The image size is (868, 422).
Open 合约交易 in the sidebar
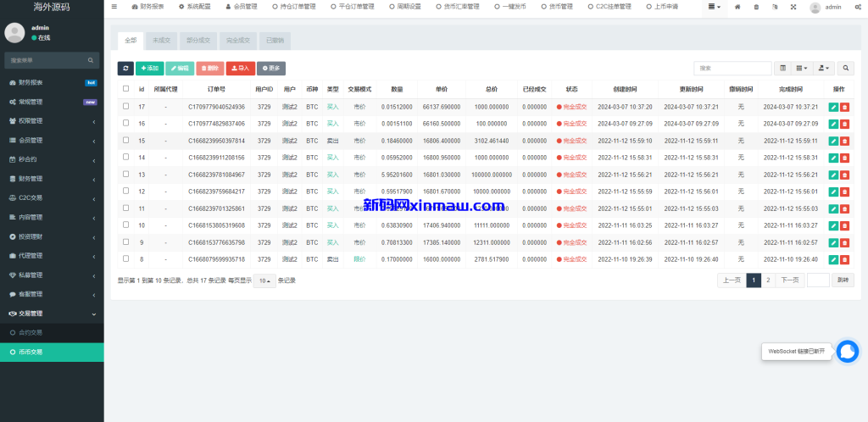pos(52,332)
